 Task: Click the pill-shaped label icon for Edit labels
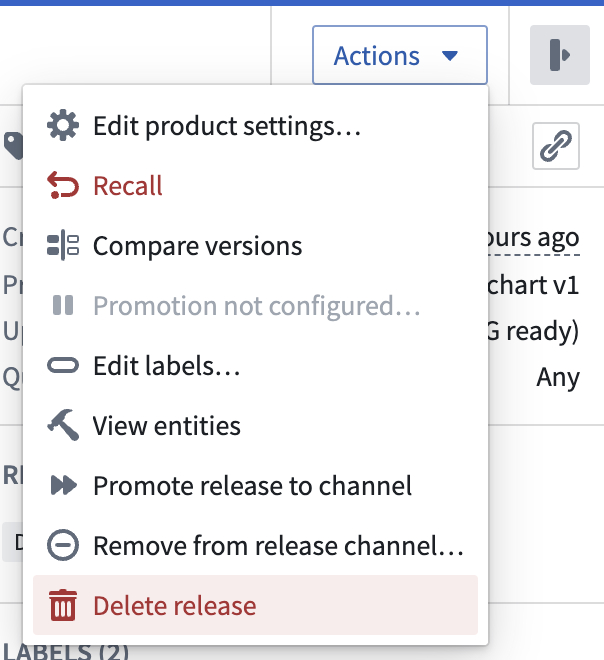click(63, 365)
